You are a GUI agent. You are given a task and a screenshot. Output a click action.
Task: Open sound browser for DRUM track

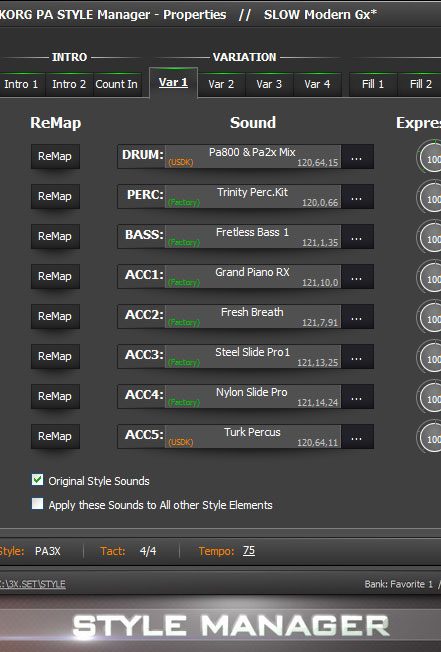click(357, 157)
